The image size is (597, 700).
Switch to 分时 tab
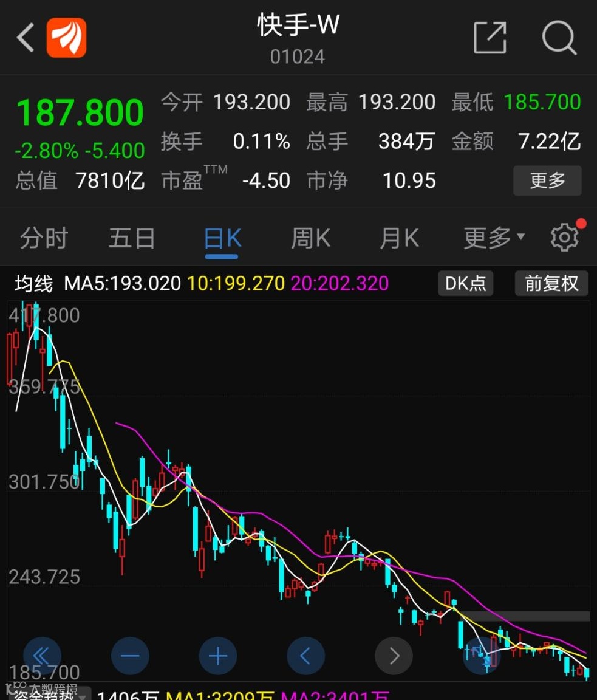pos(44,238)
